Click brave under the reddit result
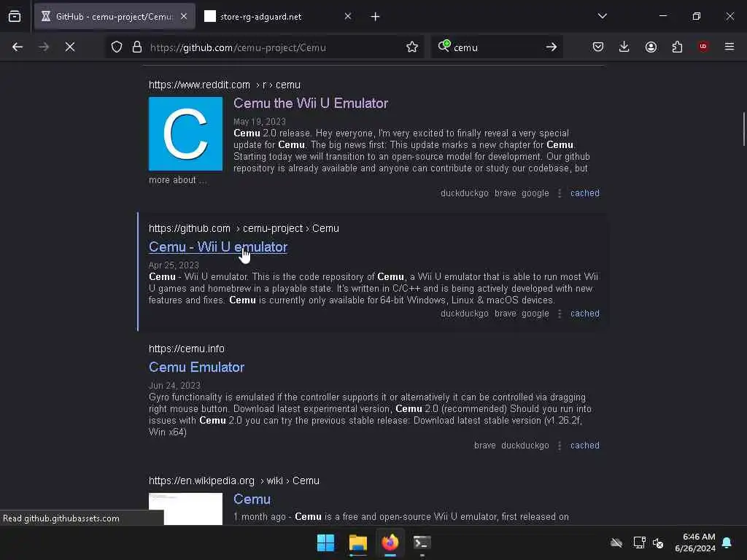The image size is (747, 560). (506, 192)
